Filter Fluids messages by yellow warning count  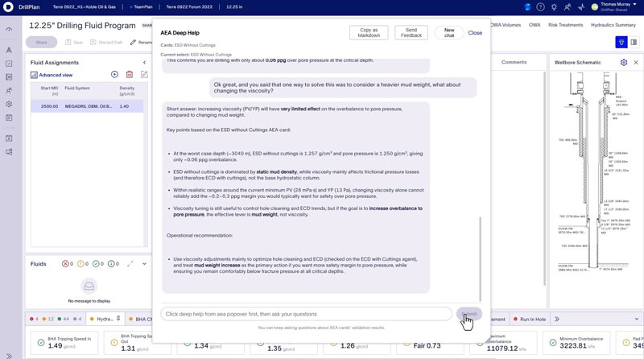tap(83, 264)
